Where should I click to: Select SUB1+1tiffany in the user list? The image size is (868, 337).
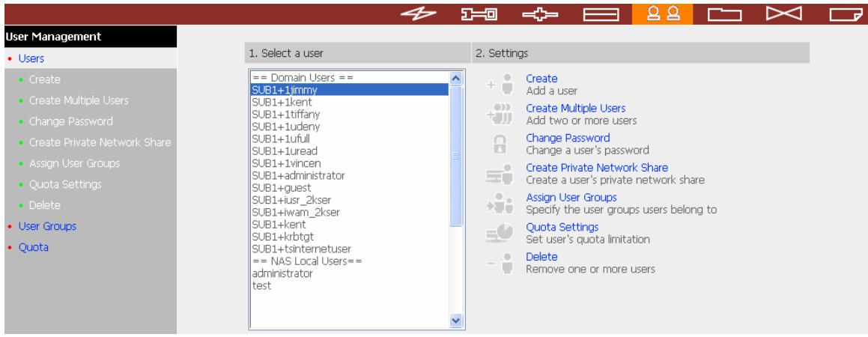349,115
